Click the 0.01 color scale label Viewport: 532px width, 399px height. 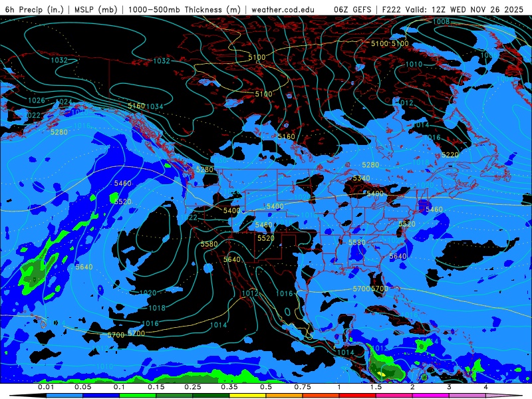click(x=46, y=387)
